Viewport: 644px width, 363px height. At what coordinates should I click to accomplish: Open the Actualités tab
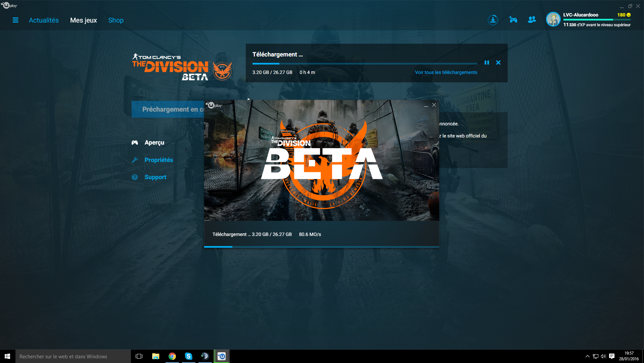click(44, 20)
